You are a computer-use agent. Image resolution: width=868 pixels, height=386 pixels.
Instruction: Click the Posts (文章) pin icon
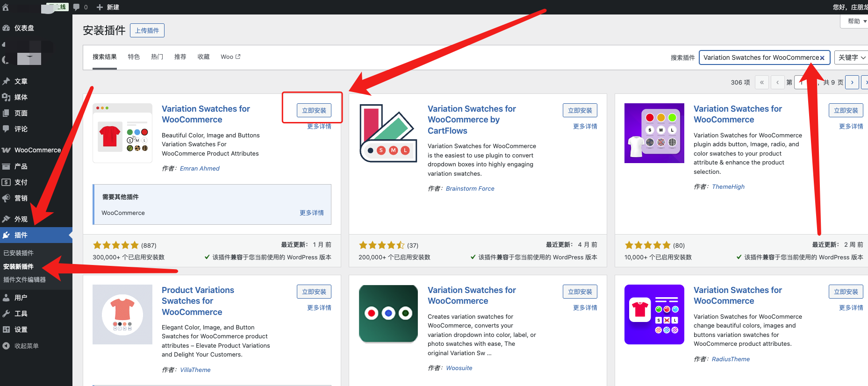coord(6,81)
